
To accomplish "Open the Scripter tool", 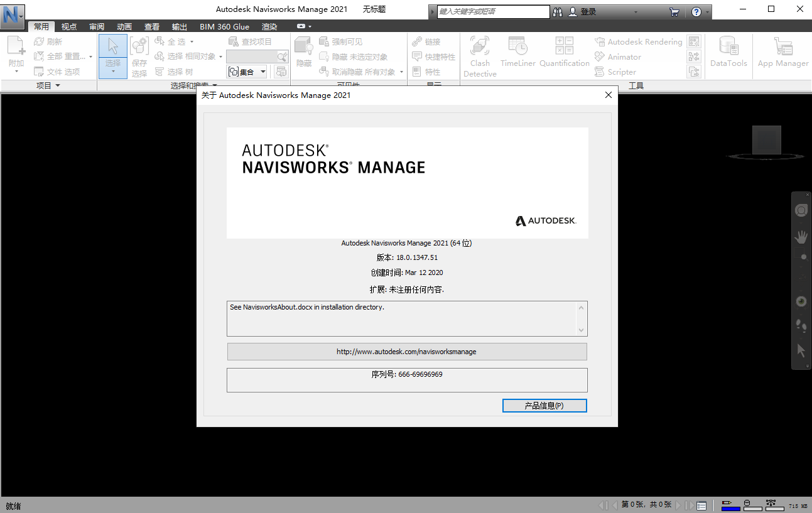I will [x=615, y=72].
